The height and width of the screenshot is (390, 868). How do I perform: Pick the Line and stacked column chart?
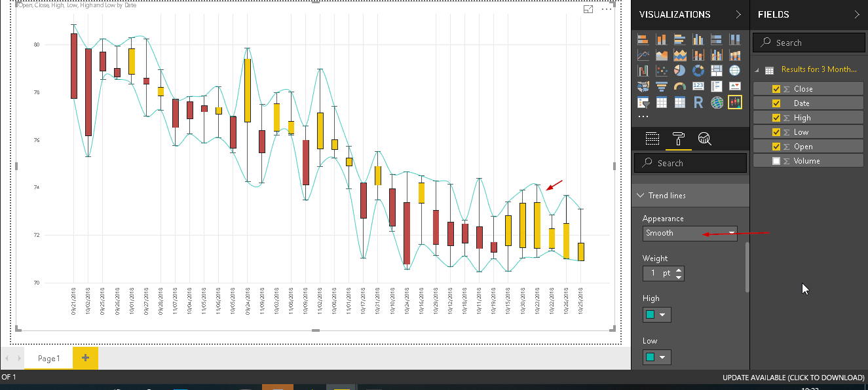point(698,55)
